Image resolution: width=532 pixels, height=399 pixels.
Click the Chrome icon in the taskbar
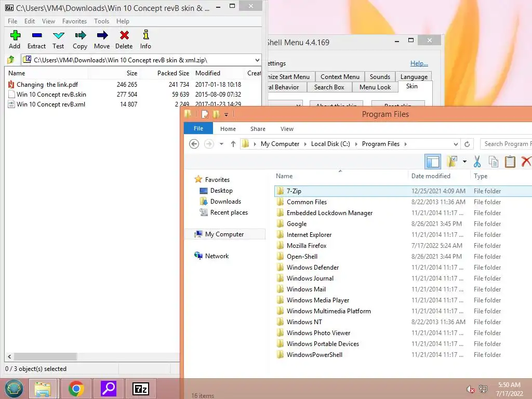(x=76, y=389)
